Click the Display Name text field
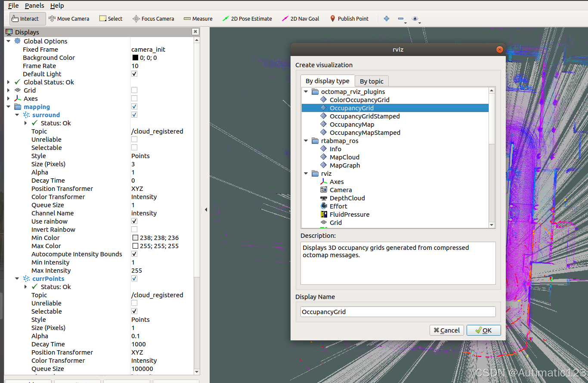This screenshot has width=588, height=383. pos(397,311)
